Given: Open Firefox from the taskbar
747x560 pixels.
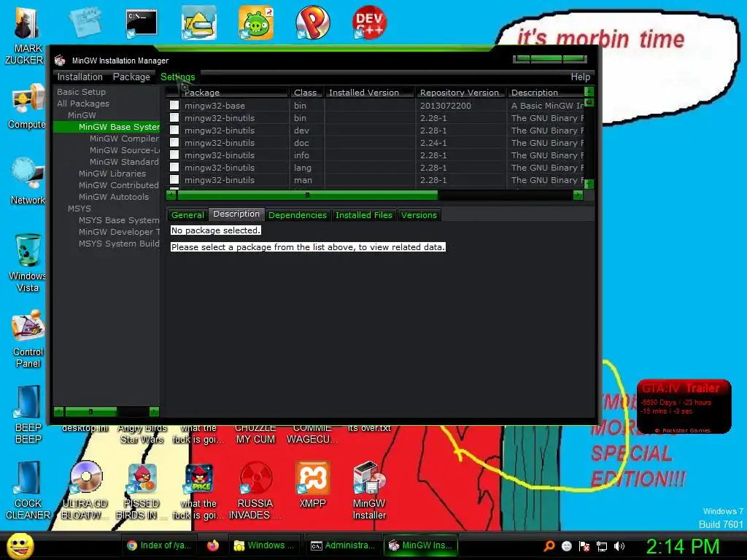Looking at the screenshot, I should [x=213, y=545].
